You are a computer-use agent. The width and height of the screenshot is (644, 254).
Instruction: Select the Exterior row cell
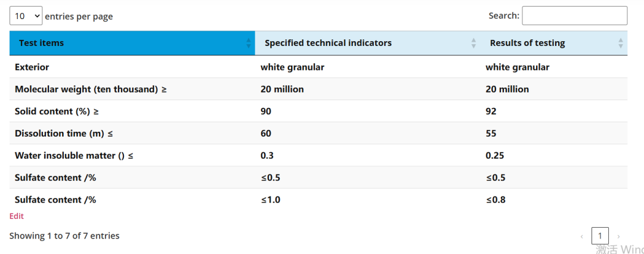(132, 67)
